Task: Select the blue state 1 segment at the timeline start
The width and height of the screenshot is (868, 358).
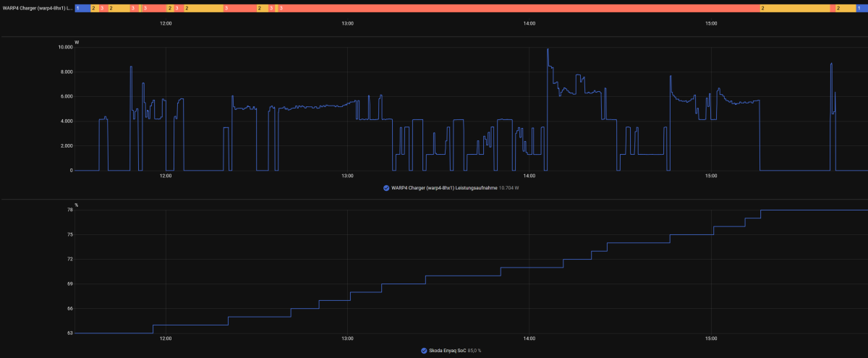Action: [82, 7]
